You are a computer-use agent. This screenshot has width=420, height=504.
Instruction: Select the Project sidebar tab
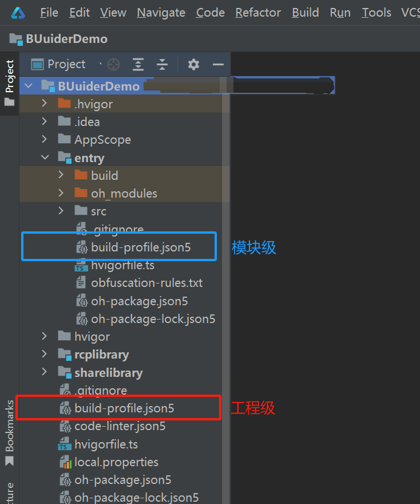coord(9,74)
